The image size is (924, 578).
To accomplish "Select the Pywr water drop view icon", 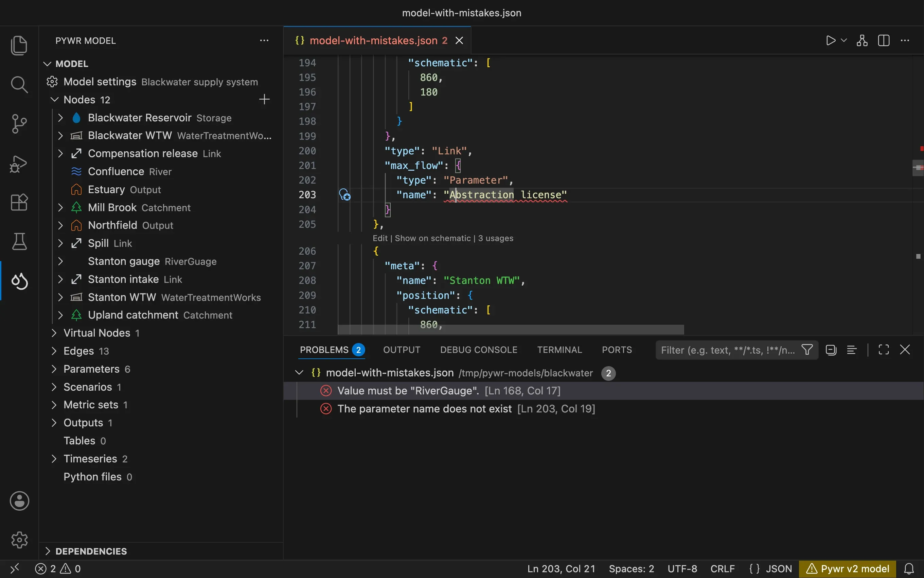I will coord(19,281).
